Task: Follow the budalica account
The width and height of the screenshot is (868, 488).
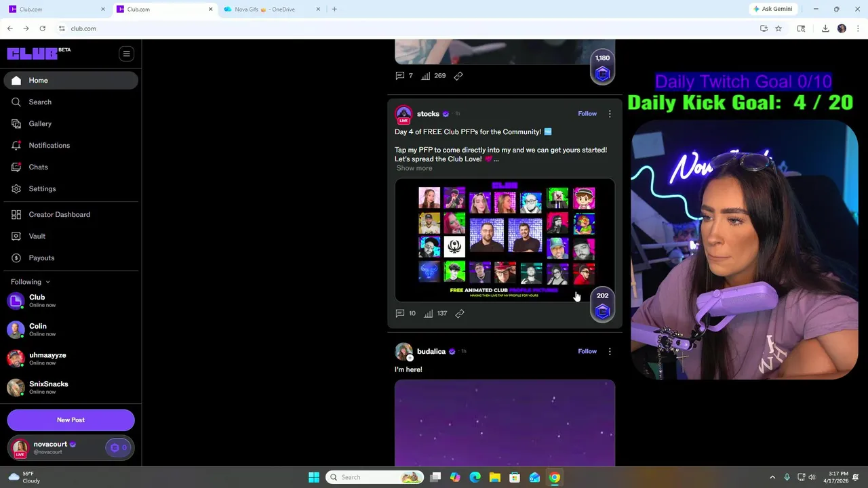Action: click(587, 352)
